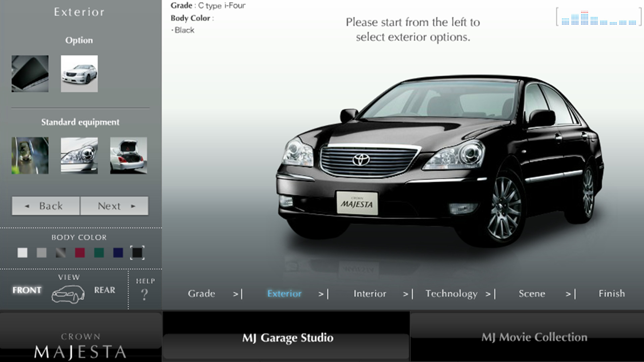The height and width of the screenshot is (362, 644).
Task: Click the Crown Majesta logo
Action: click(80, 346)
